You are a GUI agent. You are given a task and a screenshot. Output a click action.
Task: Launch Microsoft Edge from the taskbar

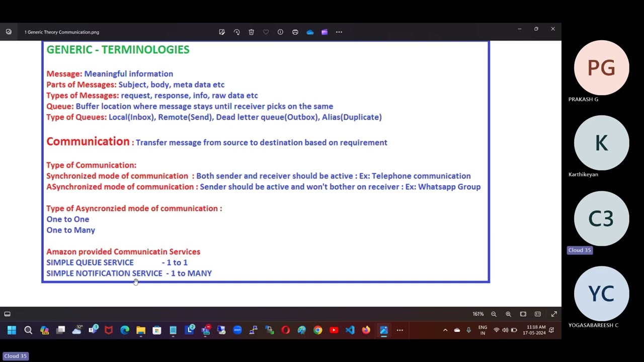point(125,330)
